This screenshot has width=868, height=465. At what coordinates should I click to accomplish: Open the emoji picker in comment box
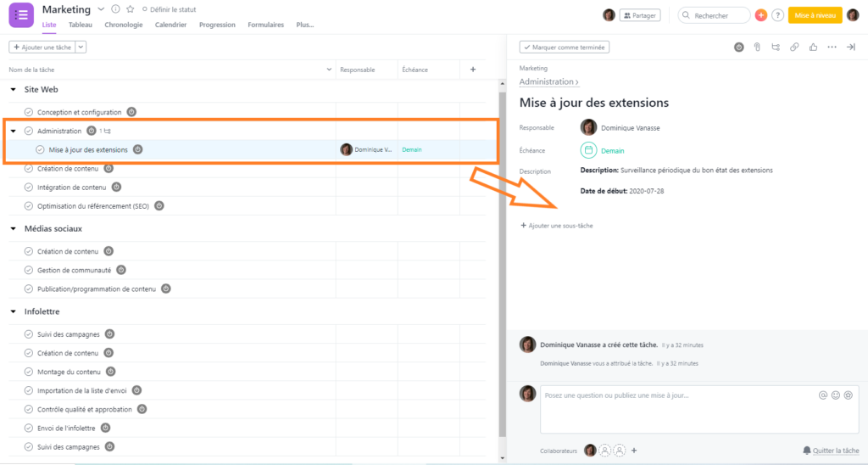click(835, 395)
